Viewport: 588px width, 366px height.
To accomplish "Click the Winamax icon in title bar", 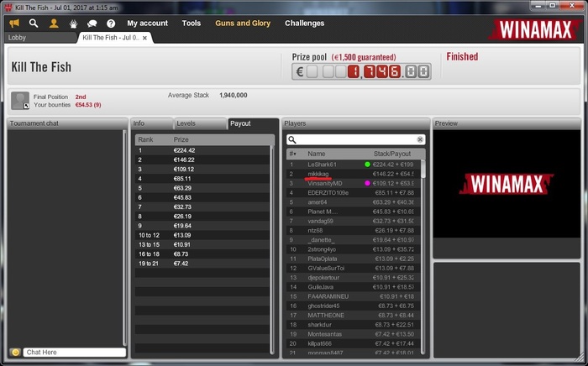I will 8,8.
